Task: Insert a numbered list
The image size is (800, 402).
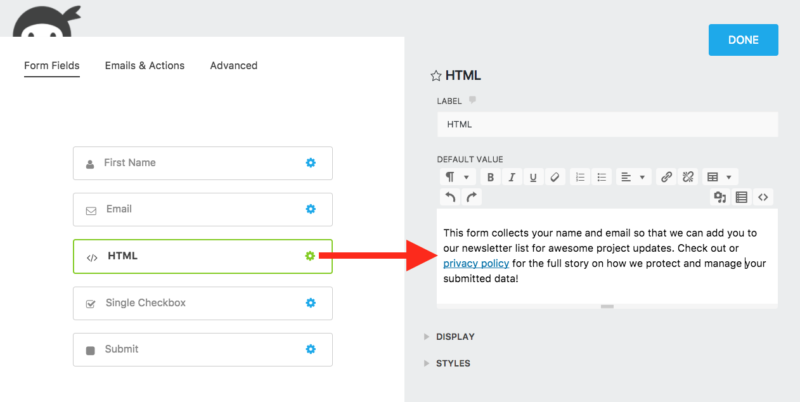Action: coord(580,177)
